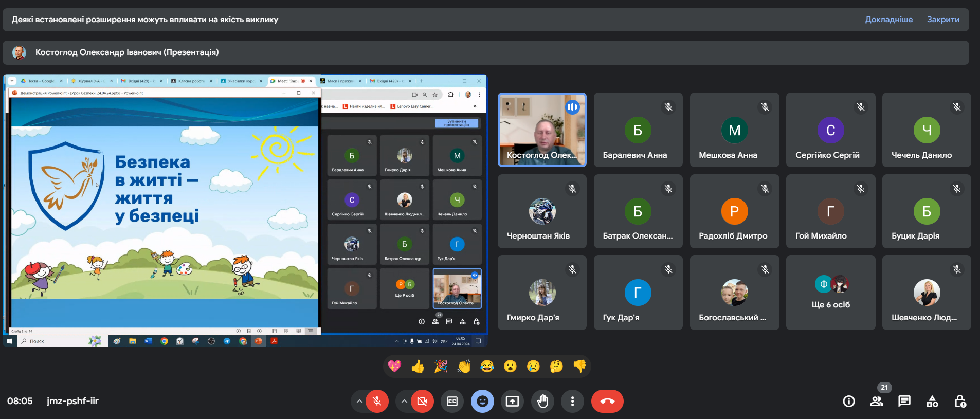Toggle closed captions

[452, 402]
